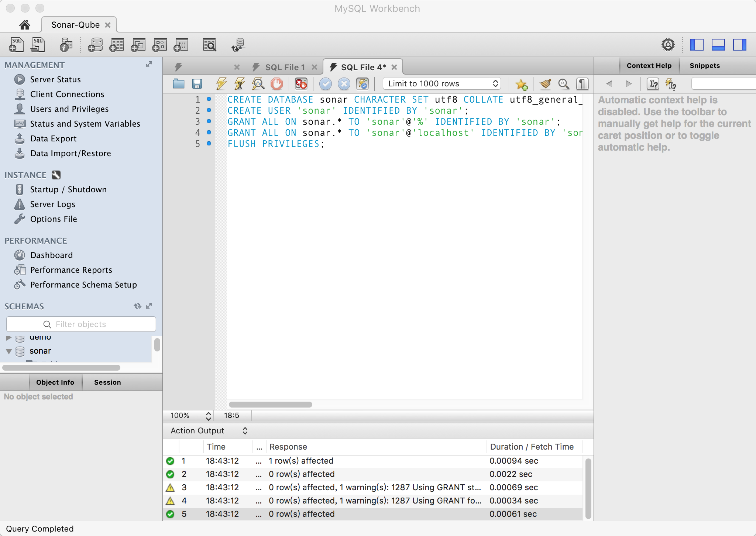The height and width of the screenshot is (536, 756).
Task: Save the script to a file
Action: [x=197, y=84]
